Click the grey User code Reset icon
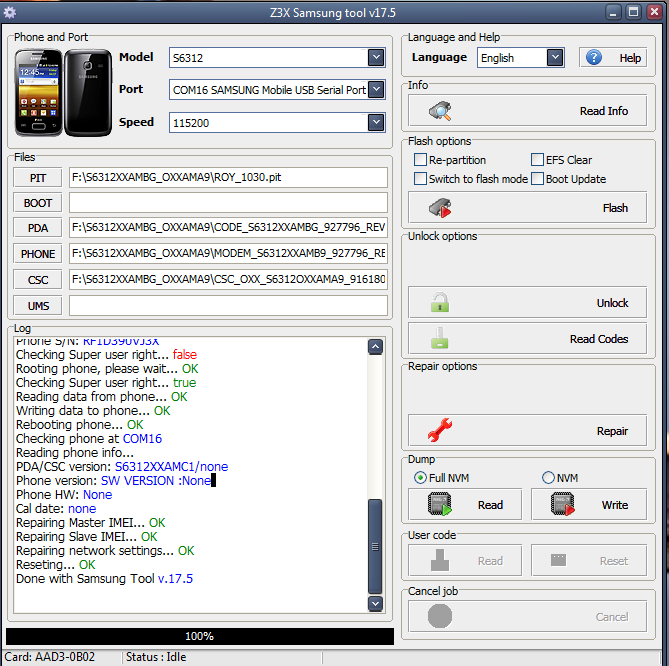The height and width of the screenshot is (666, 669). (558, 560)
